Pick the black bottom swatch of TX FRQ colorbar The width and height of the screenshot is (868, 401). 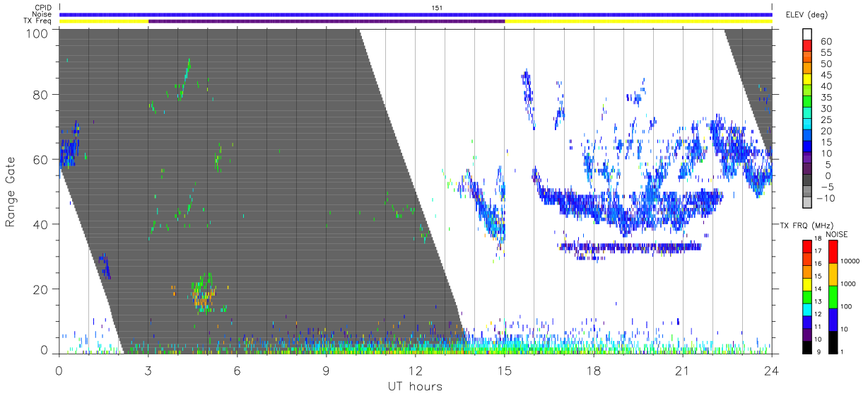[x=807, y=347]
